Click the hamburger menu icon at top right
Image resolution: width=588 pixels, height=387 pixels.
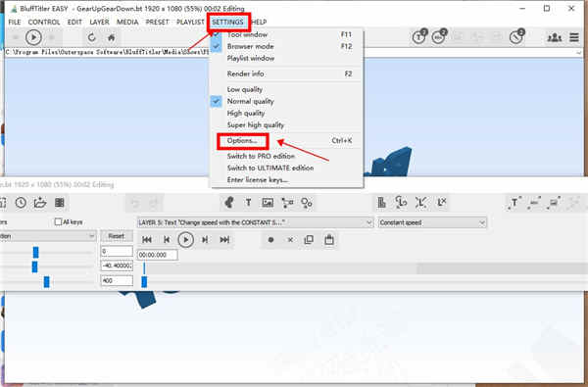[x=573, y=37]
